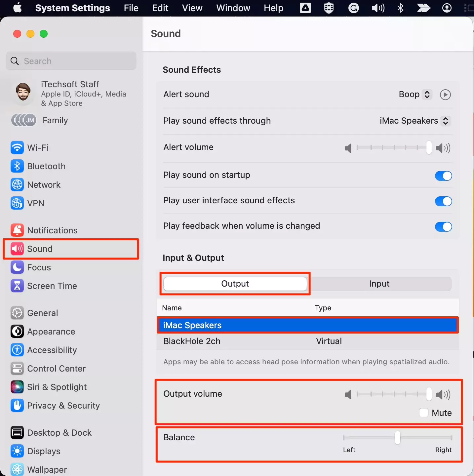Screen dimensions: 474x476
Task: Open the Appearance icon
Action: point(17,331)
